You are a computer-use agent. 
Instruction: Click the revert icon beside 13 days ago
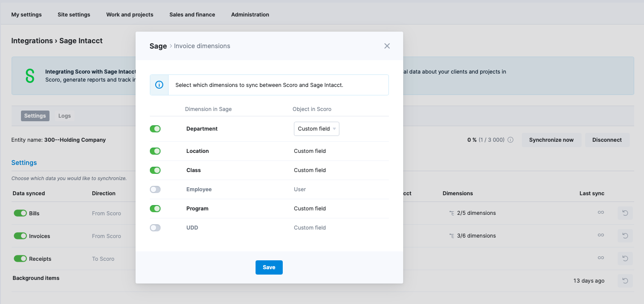click(625, 280)
